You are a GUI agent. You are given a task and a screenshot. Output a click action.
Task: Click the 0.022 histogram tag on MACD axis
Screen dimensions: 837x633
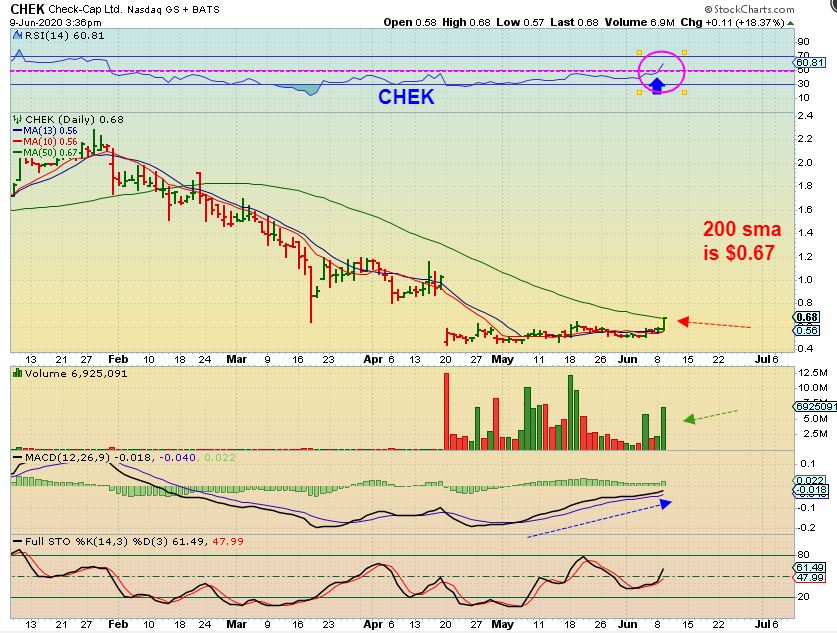(810, 480)
